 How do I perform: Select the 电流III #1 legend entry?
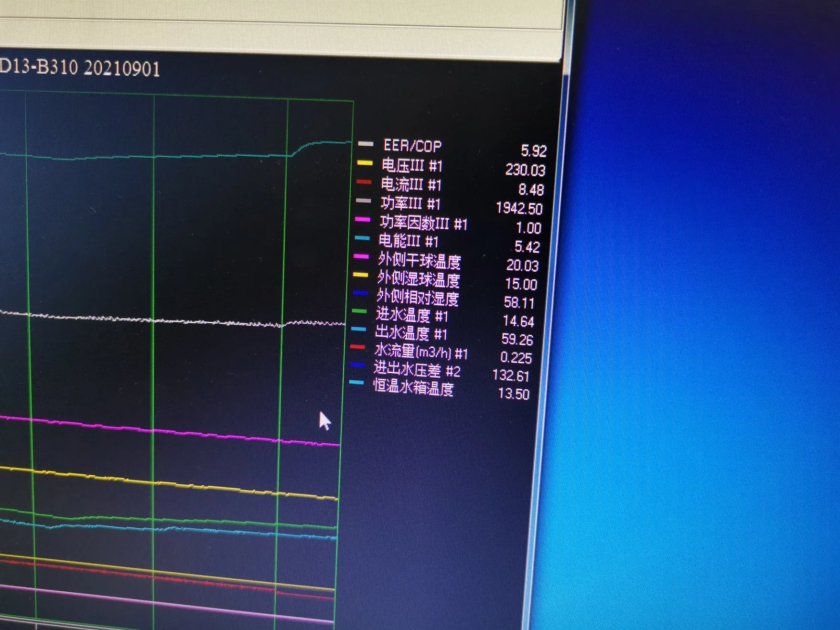(x=411, y=185)
